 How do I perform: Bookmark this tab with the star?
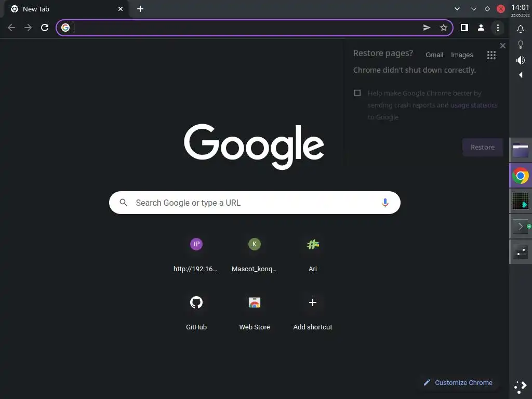tap(444, 28)
